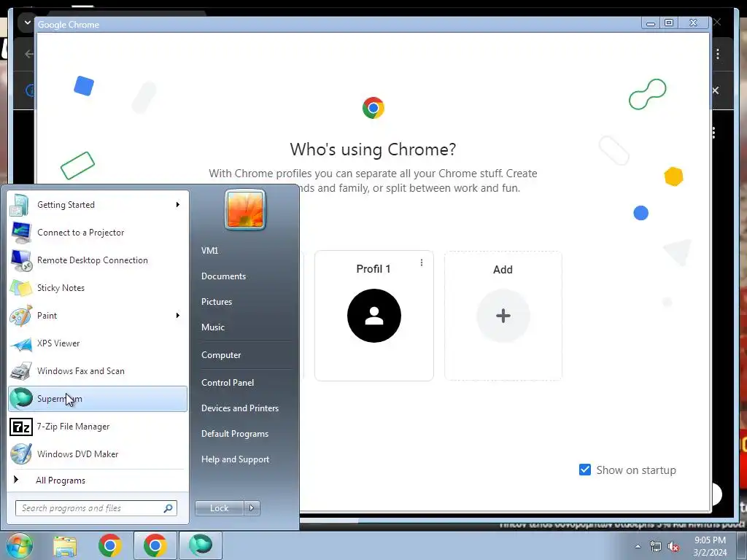This screenshot has height=560, width=747.
Task: Open Profil 1 three-dot options menu
Action: (x=422, y=262)
